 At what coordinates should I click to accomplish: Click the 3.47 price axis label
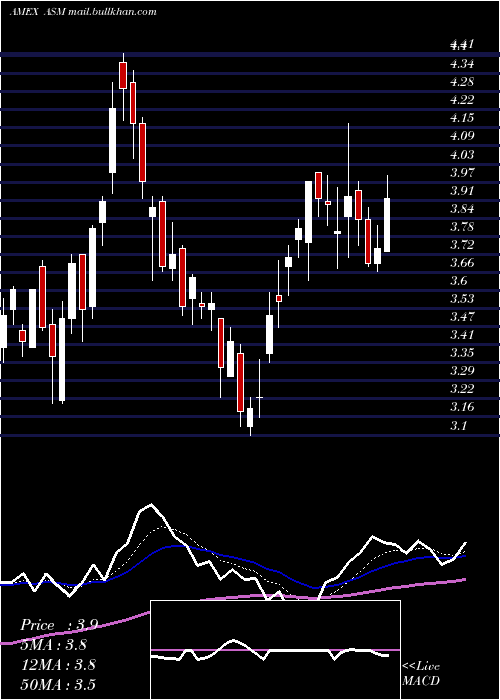(462, 317)
